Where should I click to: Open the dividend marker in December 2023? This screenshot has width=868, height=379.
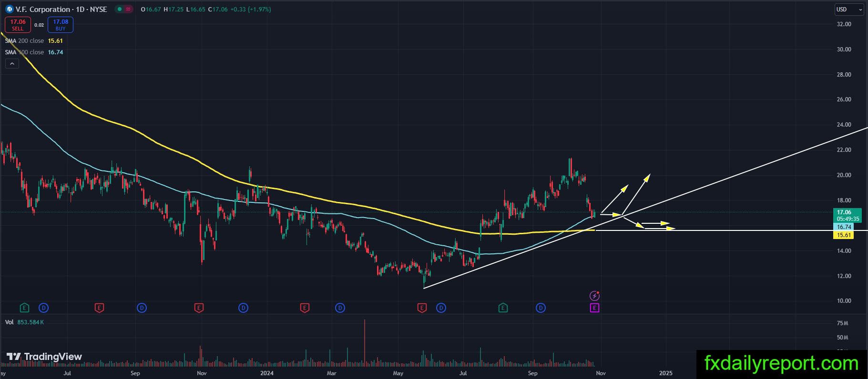click(x=244, y=308)
